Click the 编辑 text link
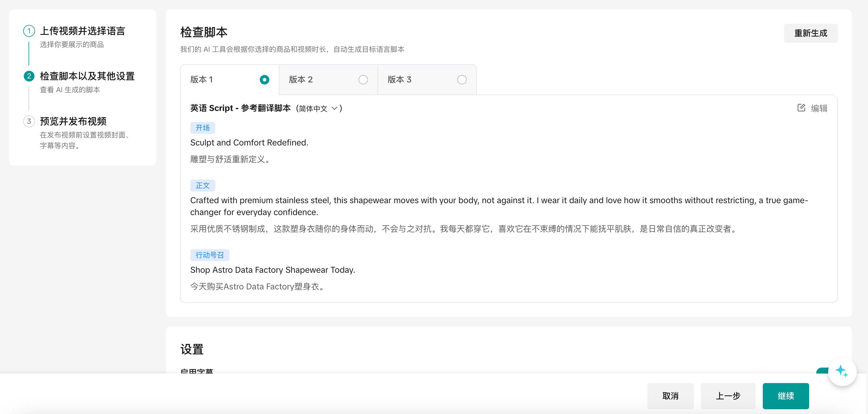 [x=819, y=109]
